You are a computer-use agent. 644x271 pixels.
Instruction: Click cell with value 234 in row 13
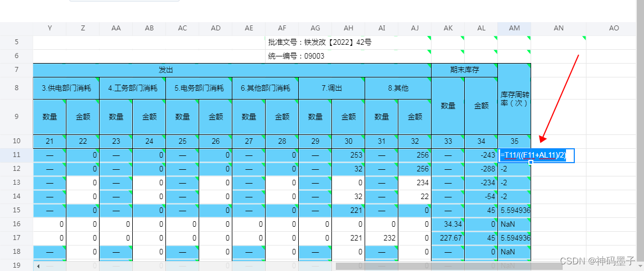[x=415, y=183]
